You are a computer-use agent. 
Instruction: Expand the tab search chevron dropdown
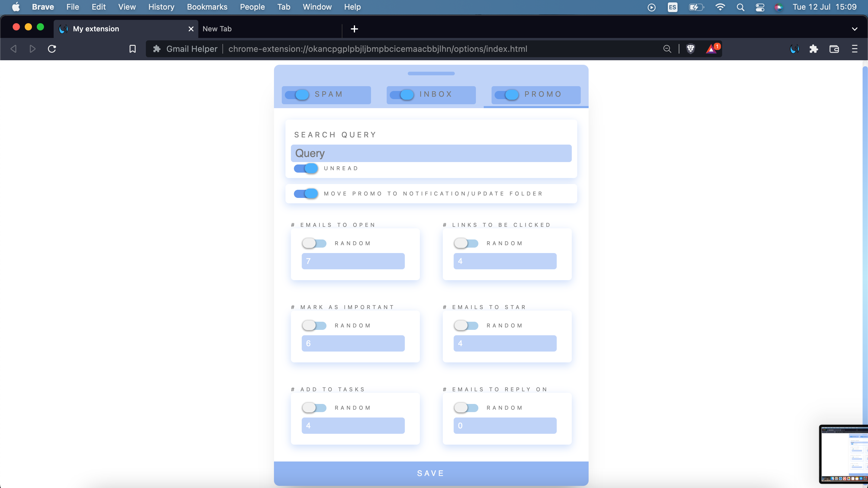tap(854, 29)
